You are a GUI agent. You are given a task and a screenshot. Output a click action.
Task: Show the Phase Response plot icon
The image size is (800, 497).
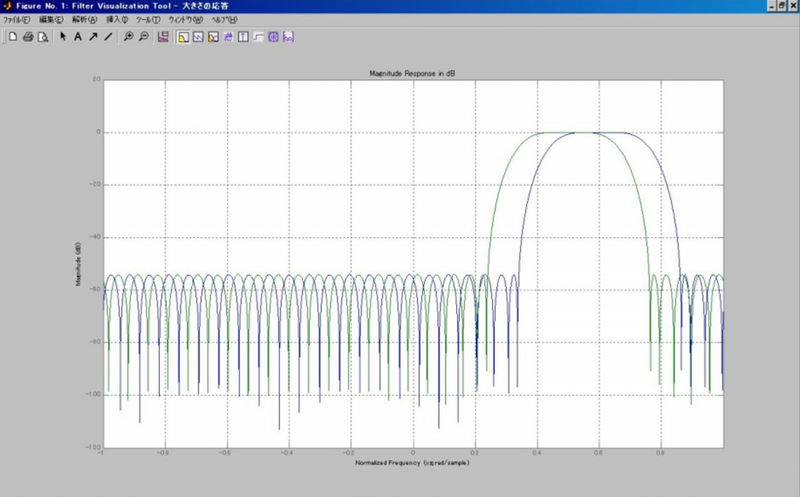point(198,37)
